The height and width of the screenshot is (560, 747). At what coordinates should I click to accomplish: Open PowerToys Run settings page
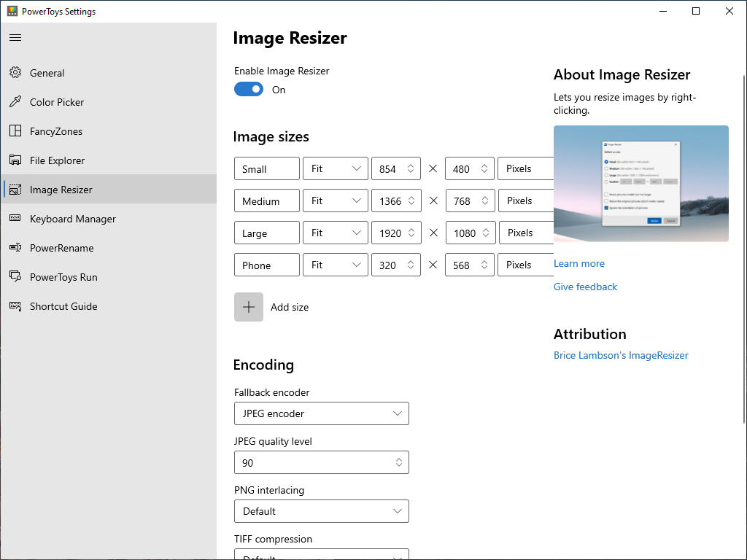coord(109,277)
